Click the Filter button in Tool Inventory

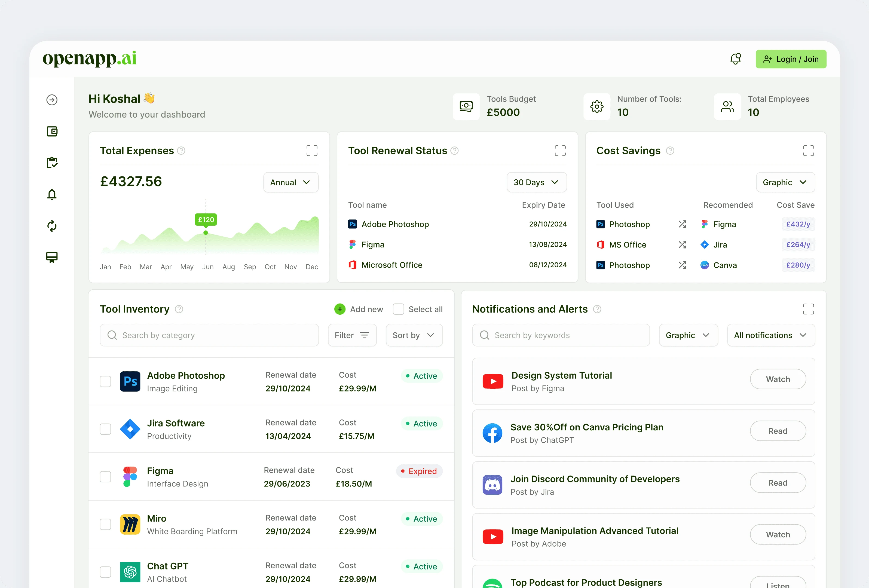click(352, 335)
